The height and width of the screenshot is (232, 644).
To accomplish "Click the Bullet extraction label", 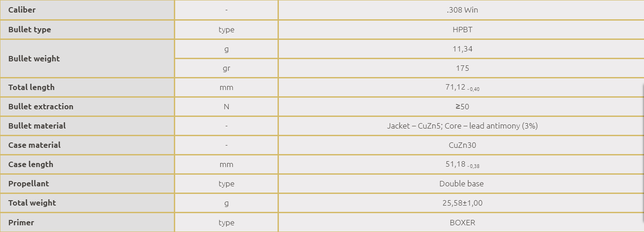I will pyautogui.click(x=41, y=107).
